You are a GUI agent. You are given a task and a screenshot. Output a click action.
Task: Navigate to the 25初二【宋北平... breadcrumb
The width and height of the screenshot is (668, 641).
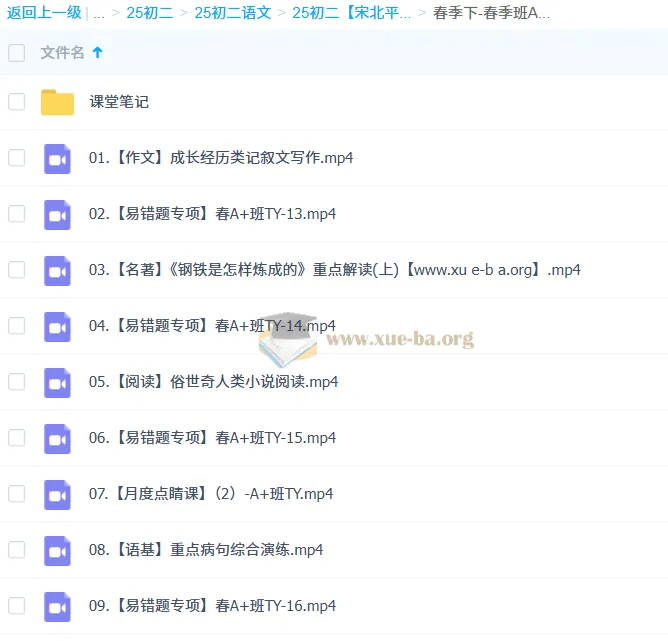352,13
